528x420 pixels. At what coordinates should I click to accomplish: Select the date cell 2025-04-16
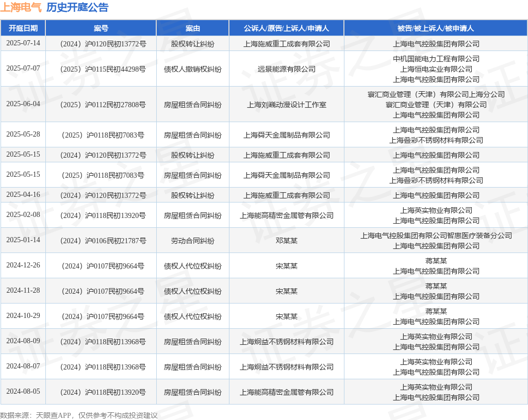[x=23, y=195]
